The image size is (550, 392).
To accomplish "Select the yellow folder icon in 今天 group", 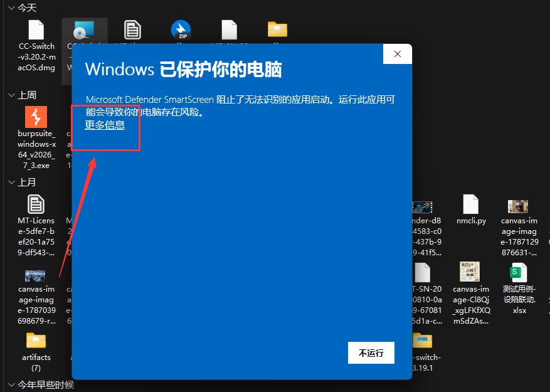I will point(277,29).
